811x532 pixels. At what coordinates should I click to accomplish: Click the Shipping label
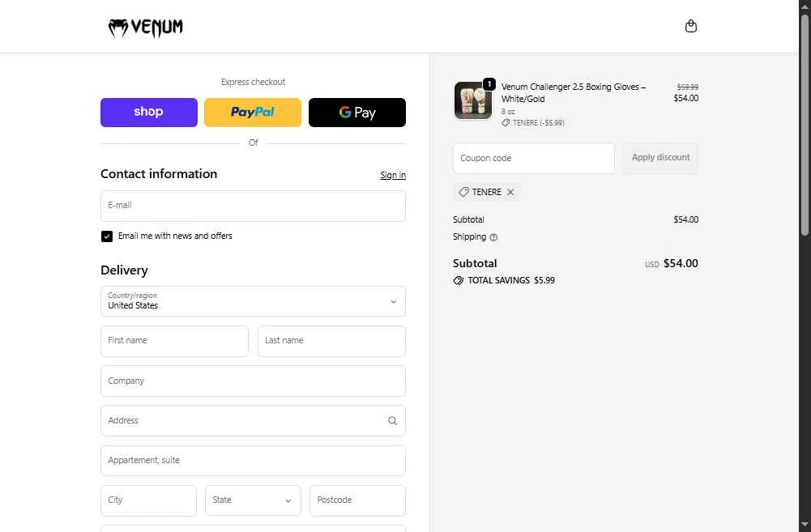click(469, 236)
